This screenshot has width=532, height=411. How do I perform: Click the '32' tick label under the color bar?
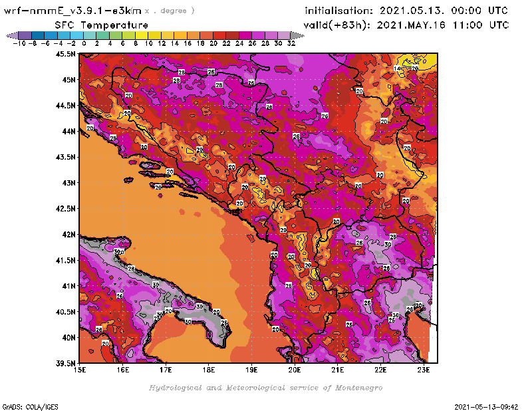tap(291, 43)
